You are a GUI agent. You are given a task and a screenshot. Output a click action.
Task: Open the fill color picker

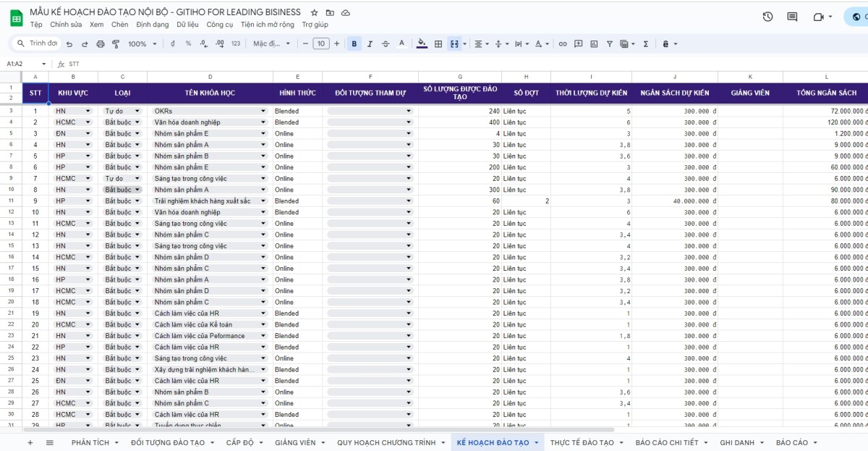pyautogui.click(x=422, y=44)
